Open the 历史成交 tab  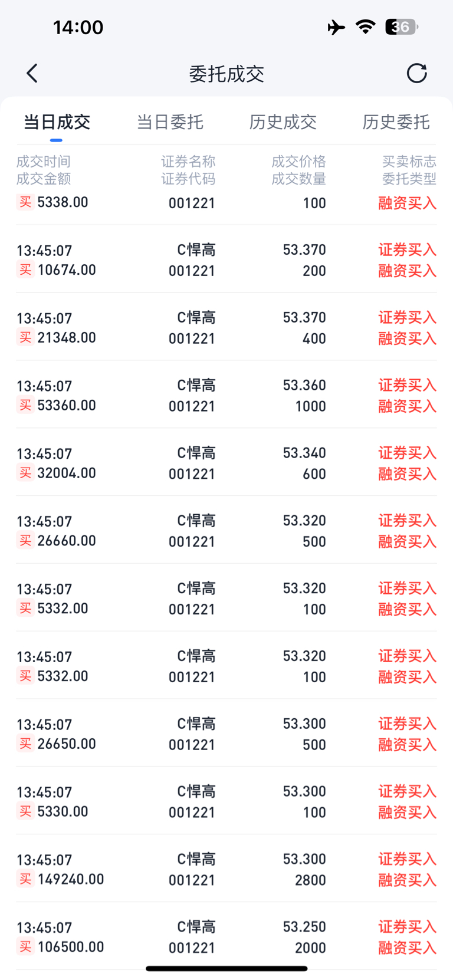[283, 122]
